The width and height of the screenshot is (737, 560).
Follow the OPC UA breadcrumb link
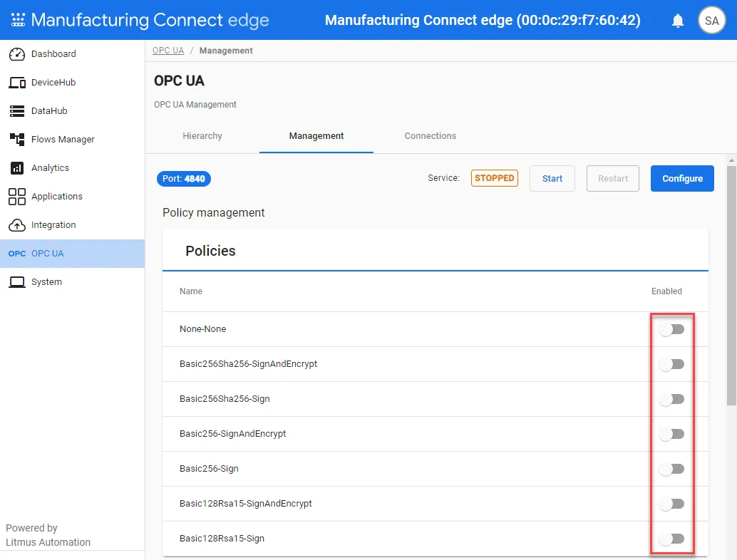pyautogui.click(x=168, y=51)
